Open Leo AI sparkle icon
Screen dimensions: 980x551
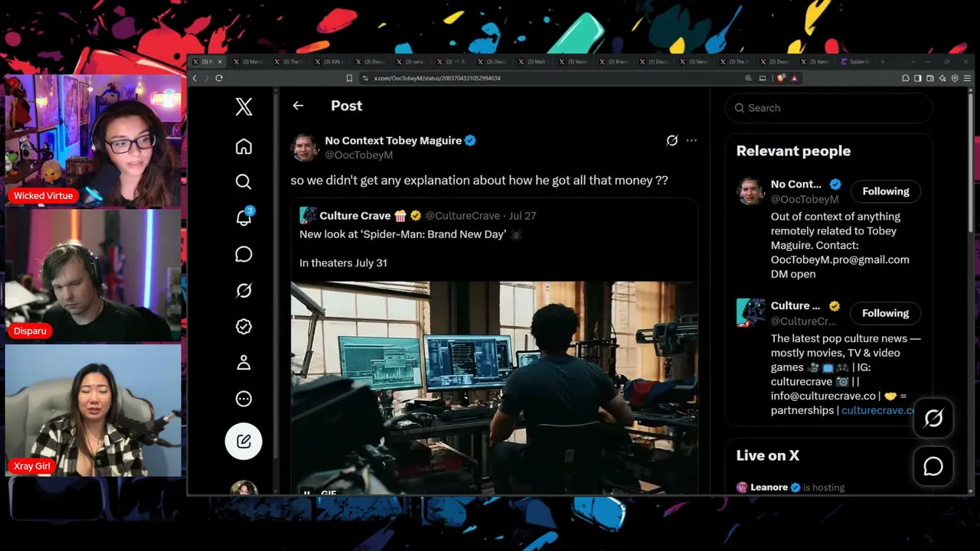(942, 78)
